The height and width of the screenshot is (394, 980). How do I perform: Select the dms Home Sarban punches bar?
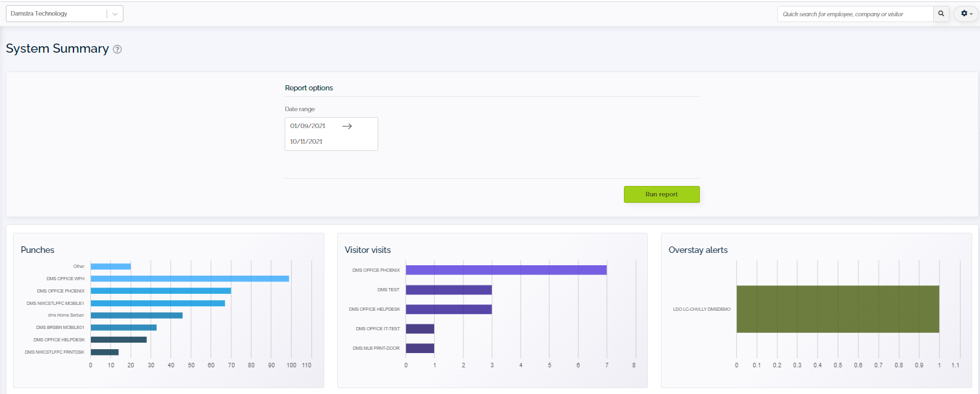[136, 315]
